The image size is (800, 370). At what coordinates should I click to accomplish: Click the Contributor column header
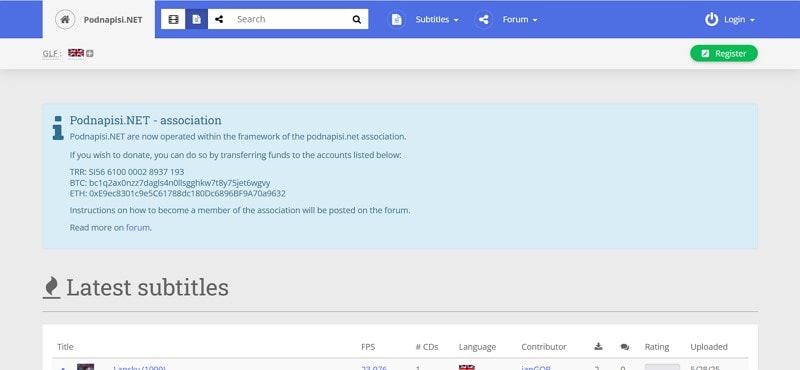point(544,347)
